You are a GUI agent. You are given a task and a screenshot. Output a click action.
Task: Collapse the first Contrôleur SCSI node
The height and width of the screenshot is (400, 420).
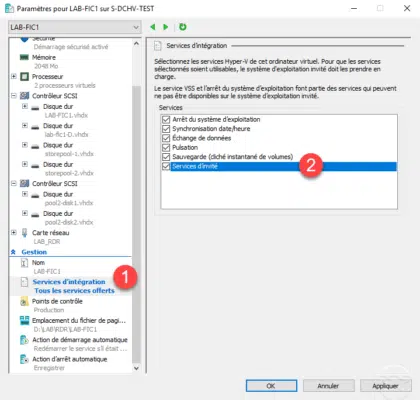[14, 96]
